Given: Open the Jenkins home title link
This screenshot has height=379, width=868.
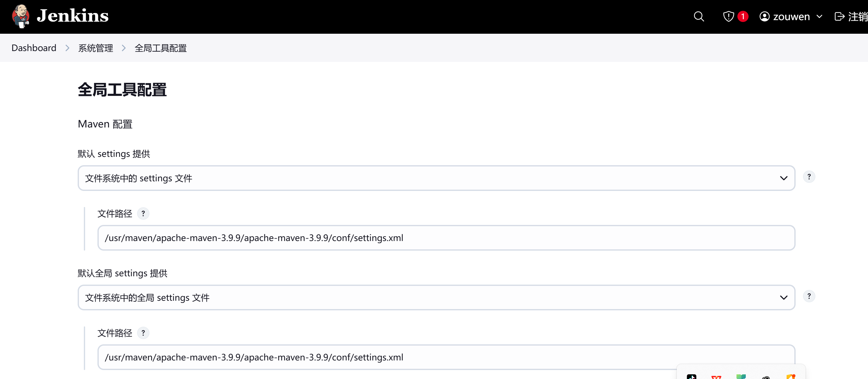Looking at the screenshot, I should 72,16.
